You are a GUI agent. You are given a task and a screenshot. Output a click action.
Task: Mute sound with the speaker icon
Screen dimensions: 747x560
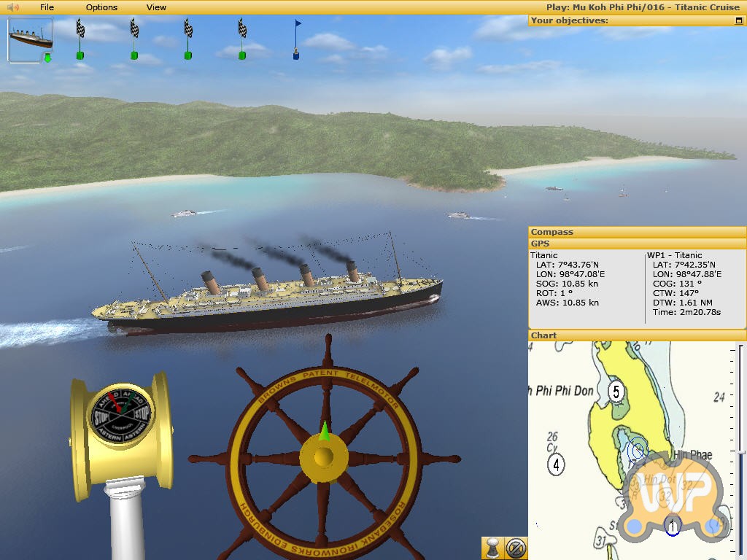[12, 7]
